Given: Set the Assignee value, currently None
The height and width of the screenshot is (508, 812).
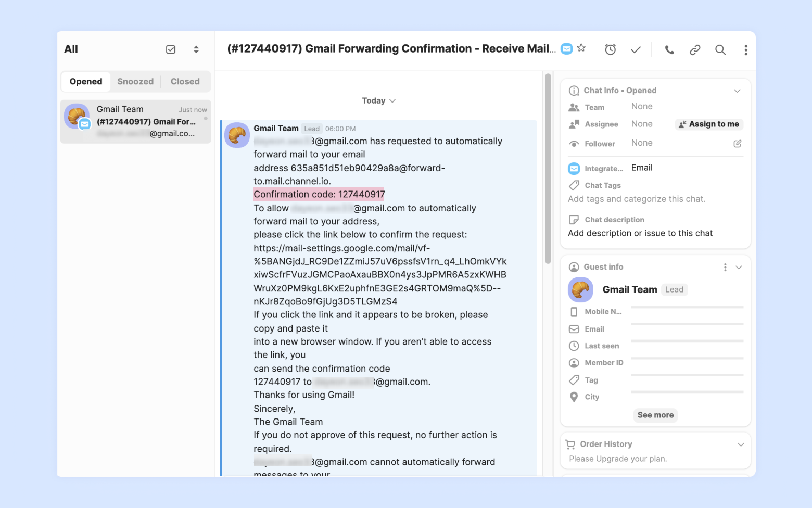Looking at the screenshot, I should 642,124.
